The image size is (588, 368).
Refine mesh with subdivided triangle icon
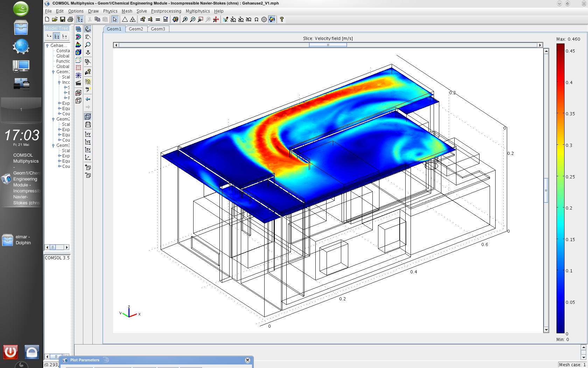(x=133, y=19)
